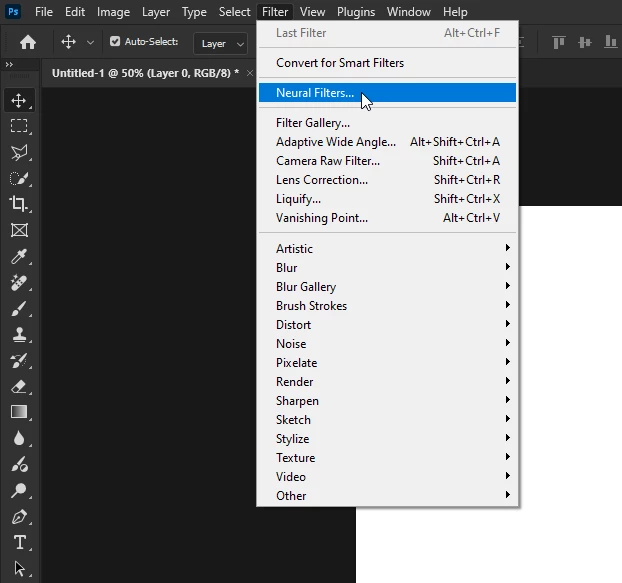Toggle the Auto-Select checkbox
The height and width of the screenshot is (583, 622).
pos(115,41)
